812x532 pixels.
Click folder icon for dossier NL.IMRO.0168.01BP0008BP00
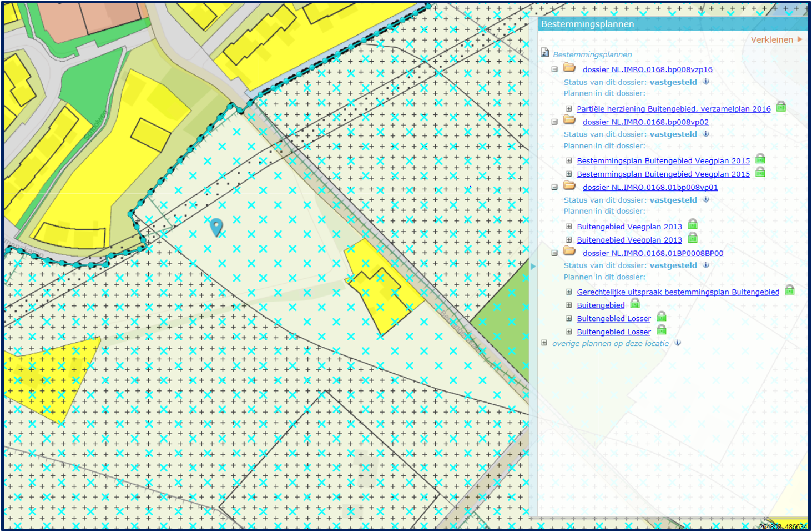click(569, 252)
